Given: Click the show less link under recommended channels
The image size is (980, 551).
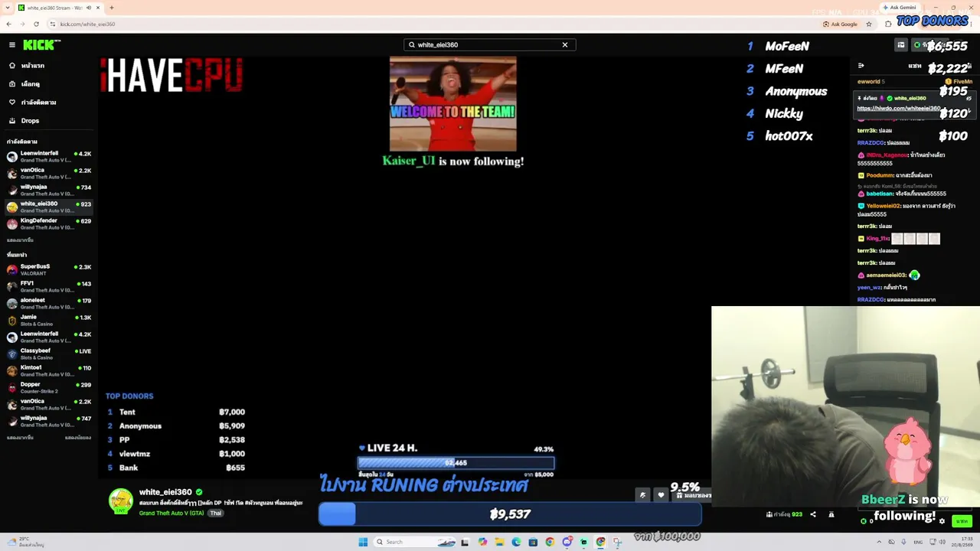Looking at the screenshot, I should click(79, 438).
